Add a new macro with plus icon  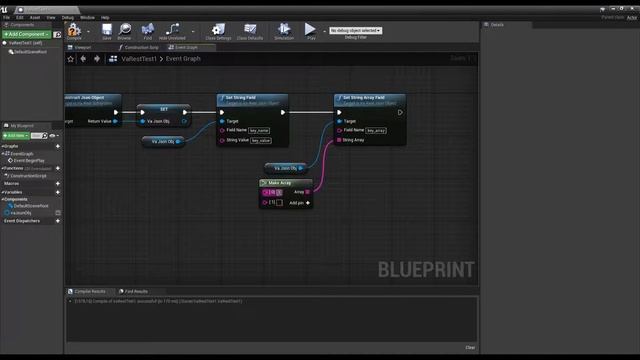point(58,184)
